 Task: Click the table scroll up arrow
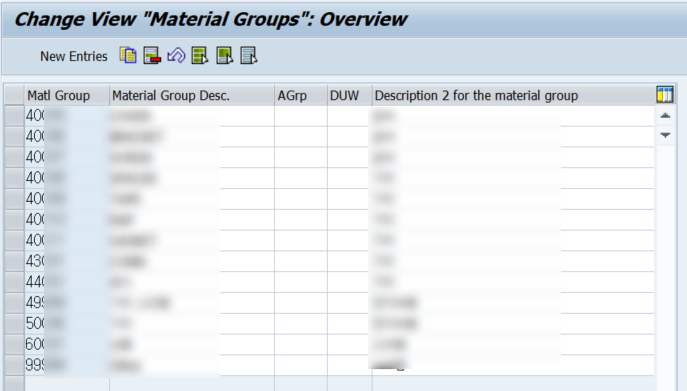(665, 116)
